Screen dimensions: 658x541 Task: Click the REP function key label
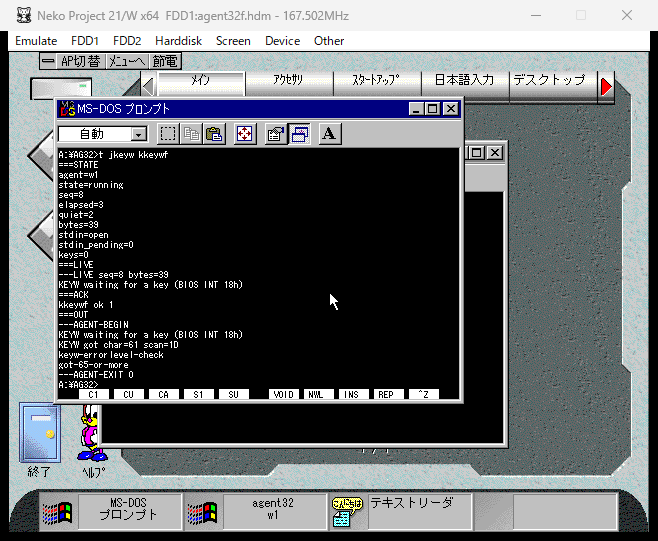pyautogui.click(x=389, y=395)
